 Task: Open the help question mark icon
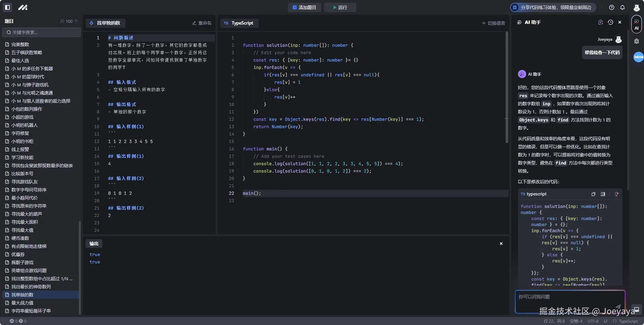pos(612,7)
